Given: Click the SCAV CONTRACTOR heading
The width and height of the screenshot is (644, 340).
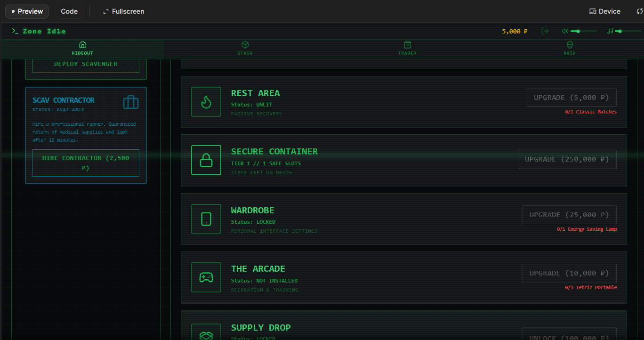Looking at the screenshot, I should point(64,100).
